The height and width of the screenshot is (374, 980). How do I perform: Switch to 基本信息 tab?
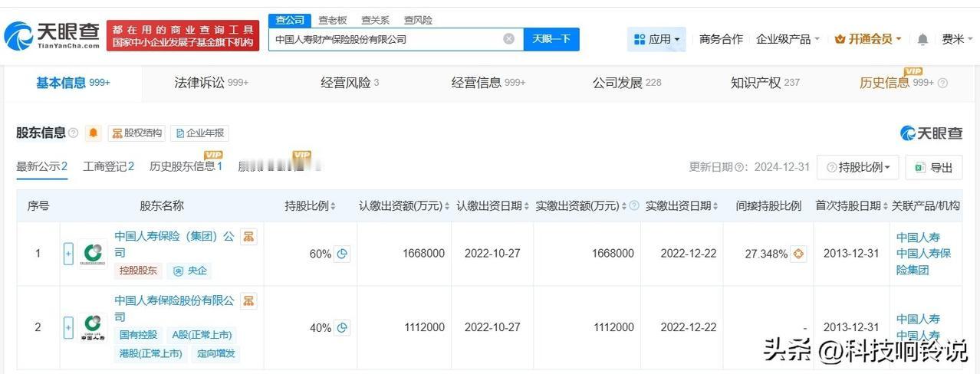[x=73, y=83]
